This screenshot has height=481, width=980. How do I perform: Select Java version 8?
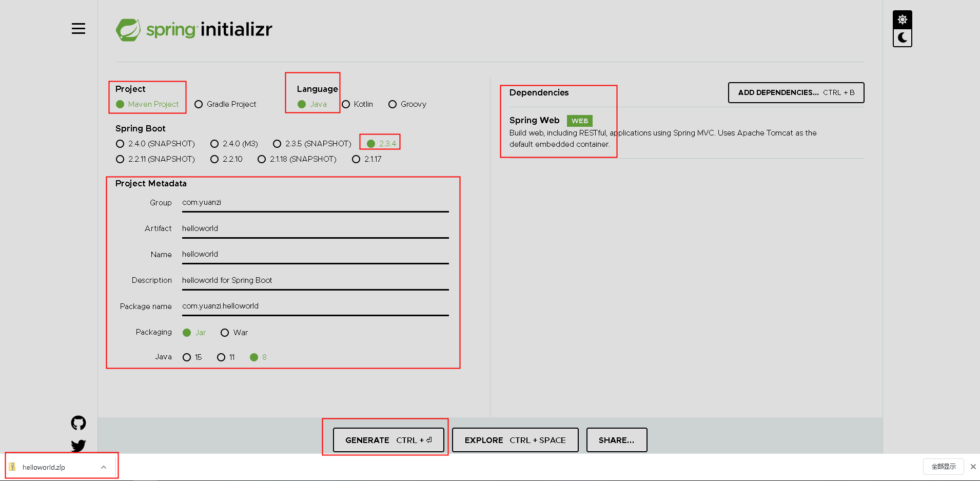(259, 357)
